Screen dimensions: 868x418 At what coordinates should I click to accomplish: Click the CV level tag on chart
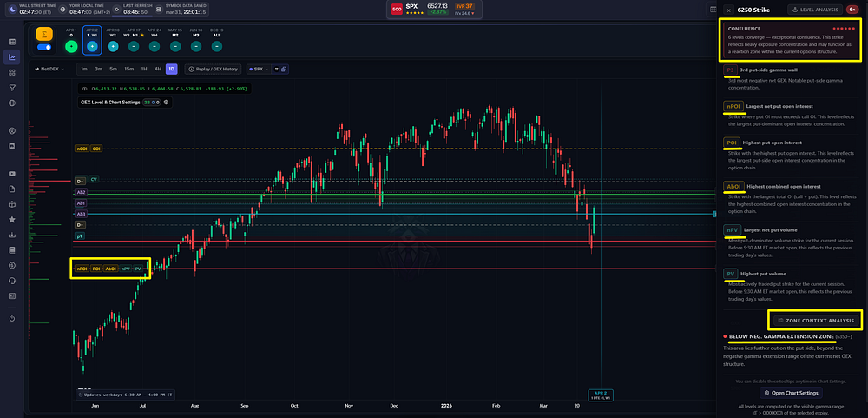point(94,180)
